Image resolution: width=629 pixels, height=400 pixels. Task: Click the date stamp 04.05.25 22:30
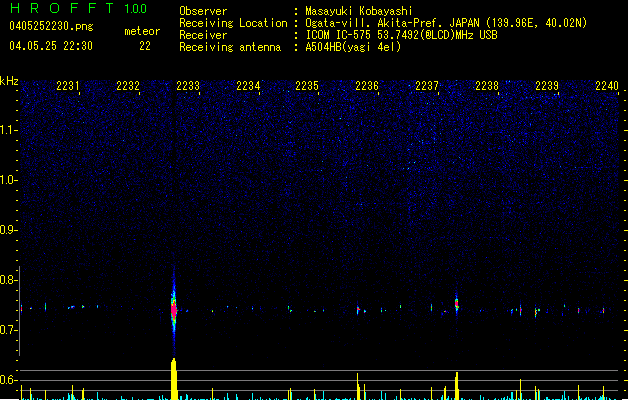click(51, 46)
